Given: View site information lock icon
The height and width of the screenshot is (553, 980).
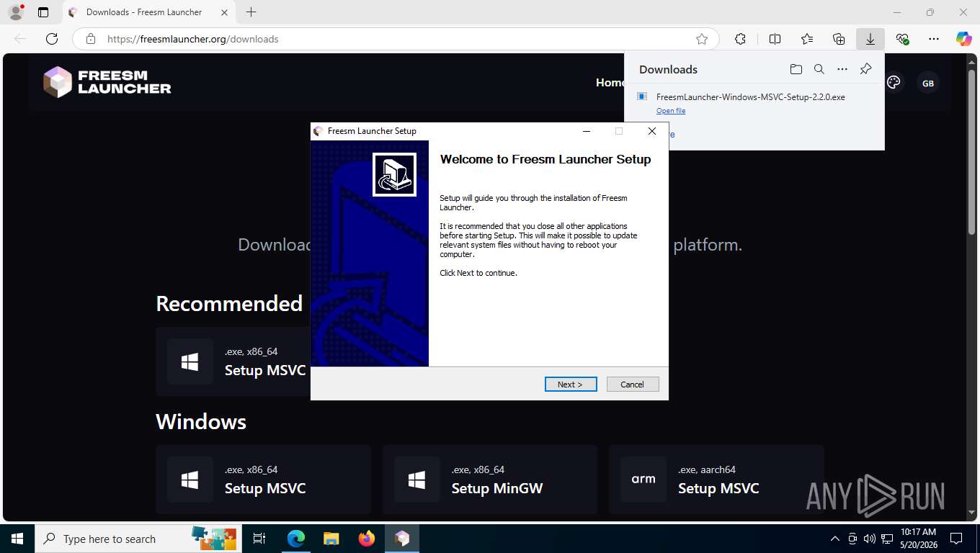Looking at the screenshot, I should [x=91, y=39].
